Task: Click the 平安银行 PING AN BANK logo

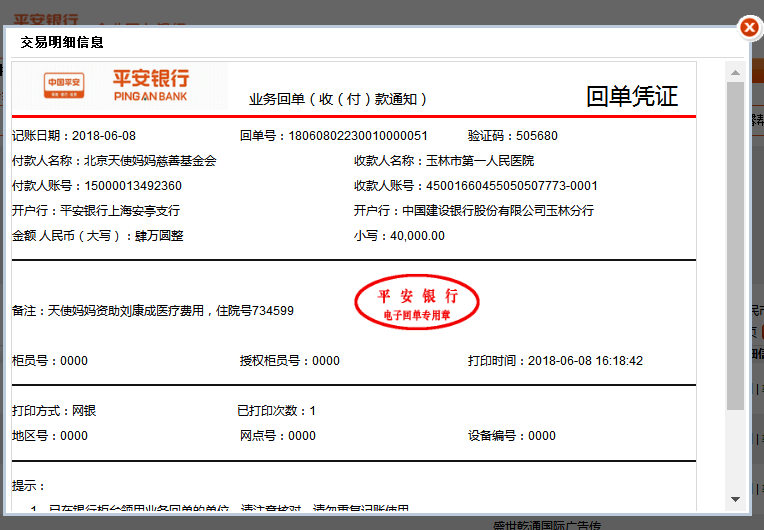Action: pyautogui.click(x=151, y=85)
